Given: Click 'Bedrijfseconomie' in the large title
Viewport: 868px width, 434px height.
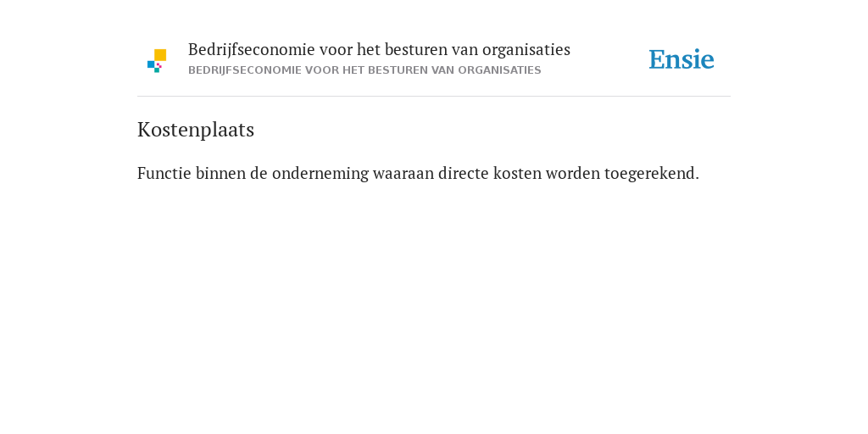Looking at the screenshot, I should tap(252, 50).
